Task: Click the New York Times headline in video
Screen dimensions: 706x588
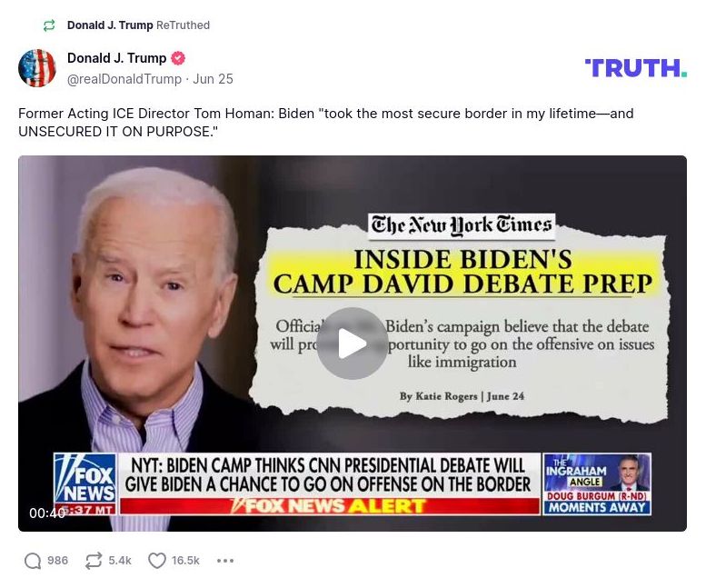Action: 462,272
